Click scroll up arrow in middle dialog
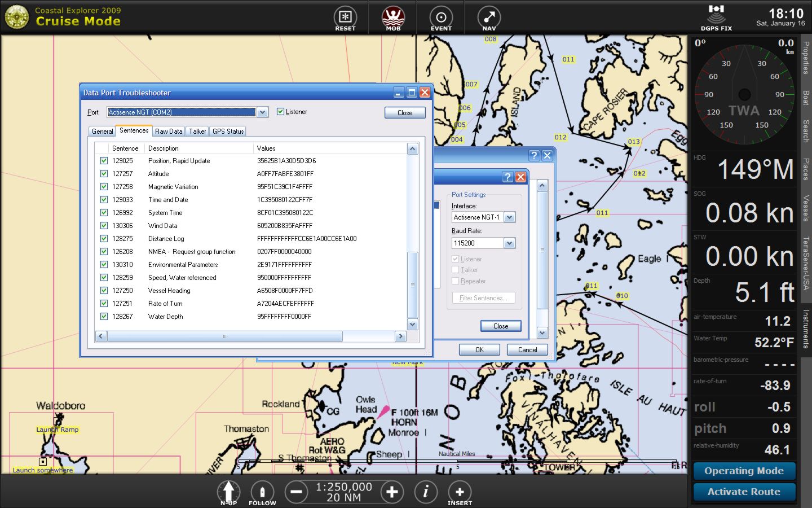 coord(542,186)
